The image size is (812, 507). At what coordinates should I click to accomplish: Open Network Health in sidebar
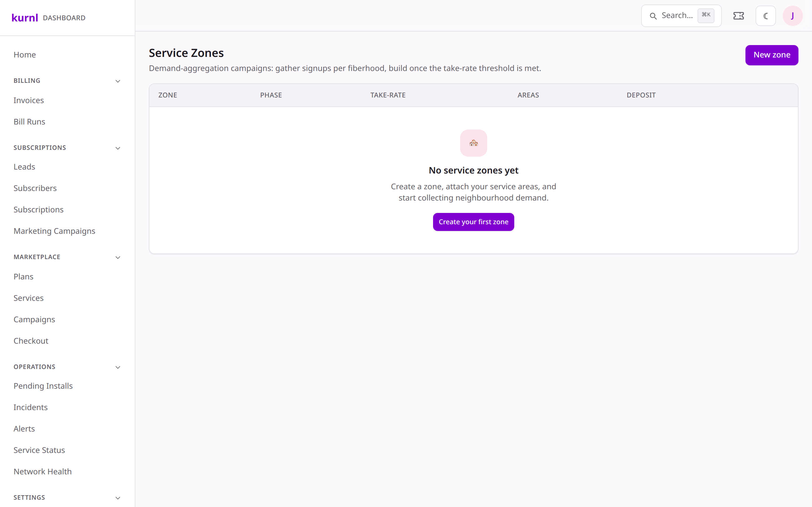(x=43, y=472)
